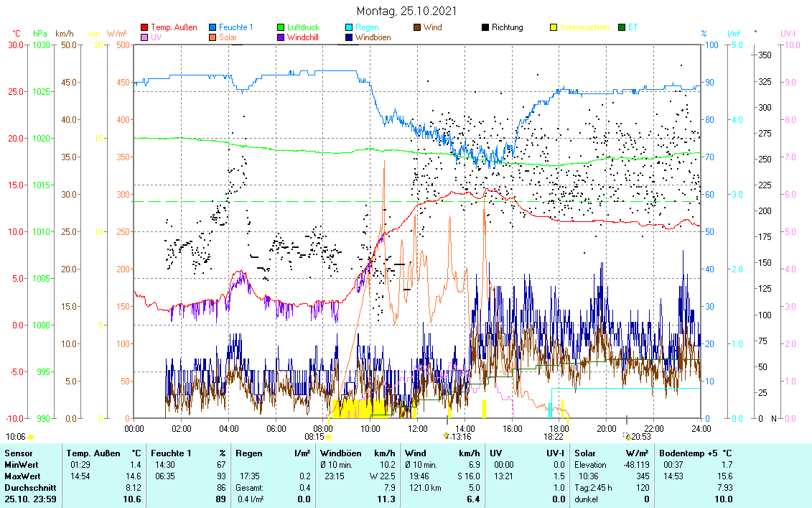This screenshot has width=812, height=508.
Task: Click the cyan Regen legend square
Action: point(349,28)
